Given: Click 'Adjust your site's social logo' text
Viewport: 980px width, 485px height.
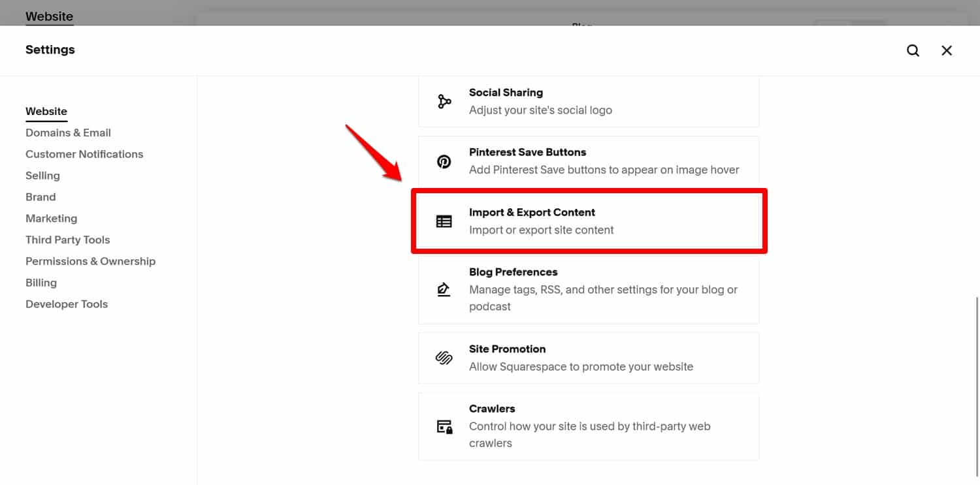Looking at the screenshot, I should 540,110.
